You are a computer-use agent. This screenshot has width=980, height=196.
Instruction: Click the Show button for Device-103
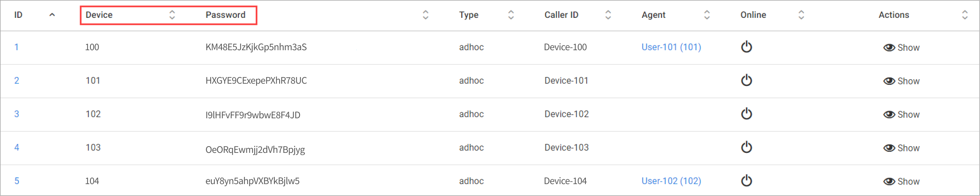[901, 148]
